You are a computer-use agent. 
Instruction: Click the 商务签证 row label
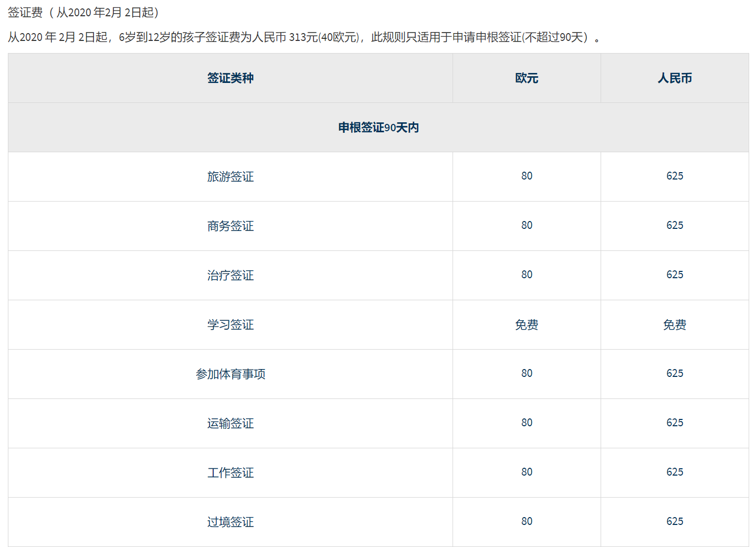pos(230,226)
